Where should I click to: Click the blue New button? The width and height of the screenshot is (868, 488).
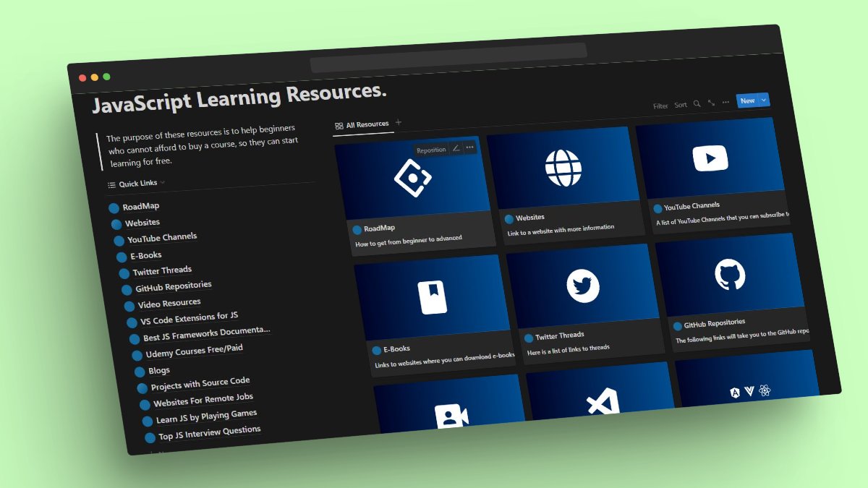[x=748, y=100]
